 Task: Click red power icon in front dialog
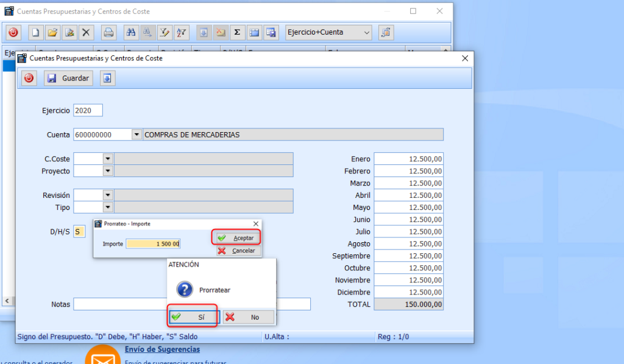click(x=29, y=78)
